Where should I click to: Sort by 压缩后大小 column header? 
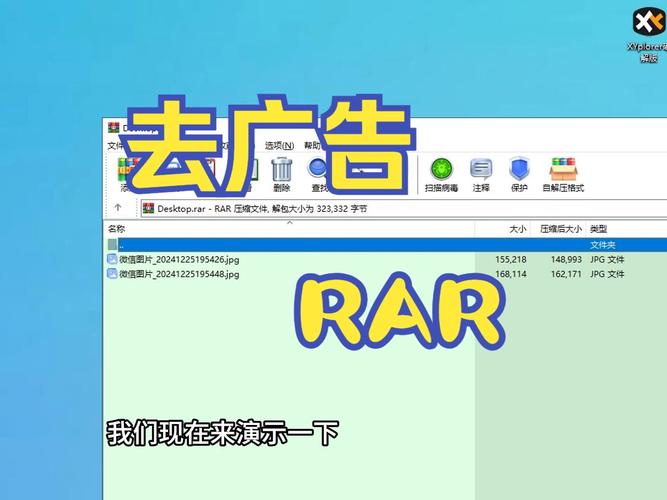(x=560, y=229)
